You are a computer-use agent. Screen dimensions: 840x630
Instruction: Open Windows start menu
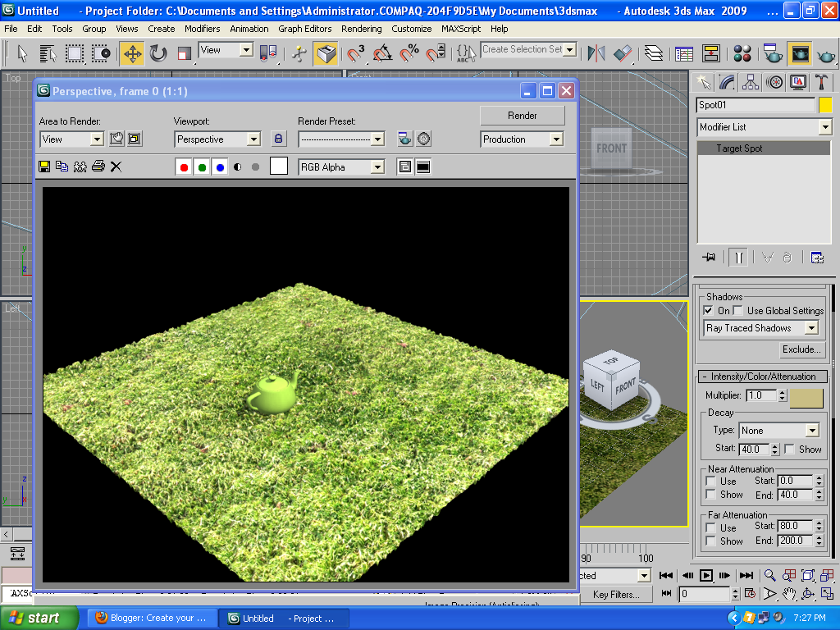[39, 618]
